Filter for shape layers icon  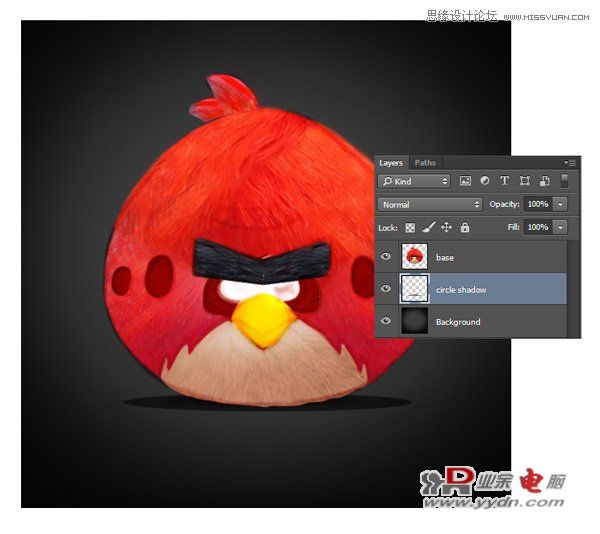(525, 181)
